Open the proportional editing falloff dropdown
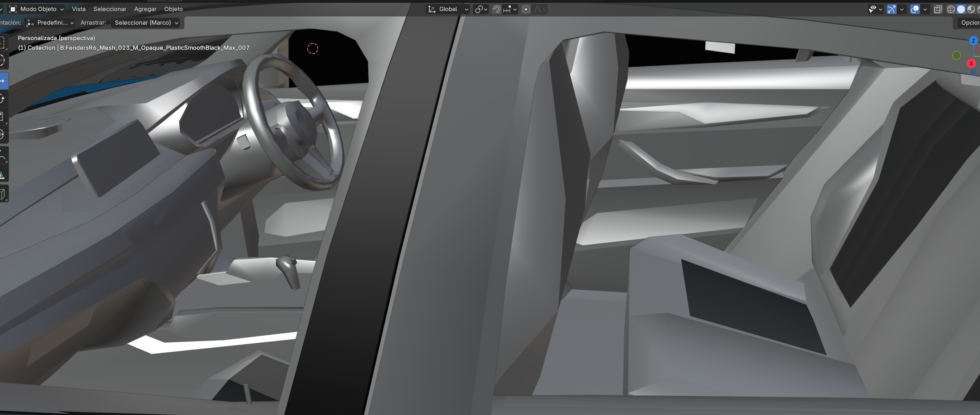The image size is (980, 415). point(540,9)
